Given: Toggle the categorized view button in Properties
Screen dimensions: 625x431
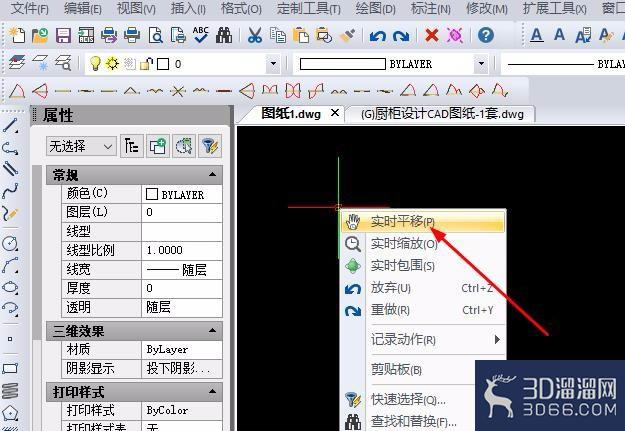Looking at the screenshot, I should [132, 146].
